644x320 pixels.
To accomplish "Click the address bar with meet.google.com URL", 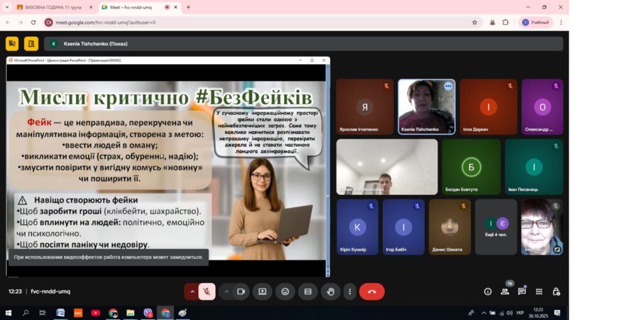I will point(252,22).
